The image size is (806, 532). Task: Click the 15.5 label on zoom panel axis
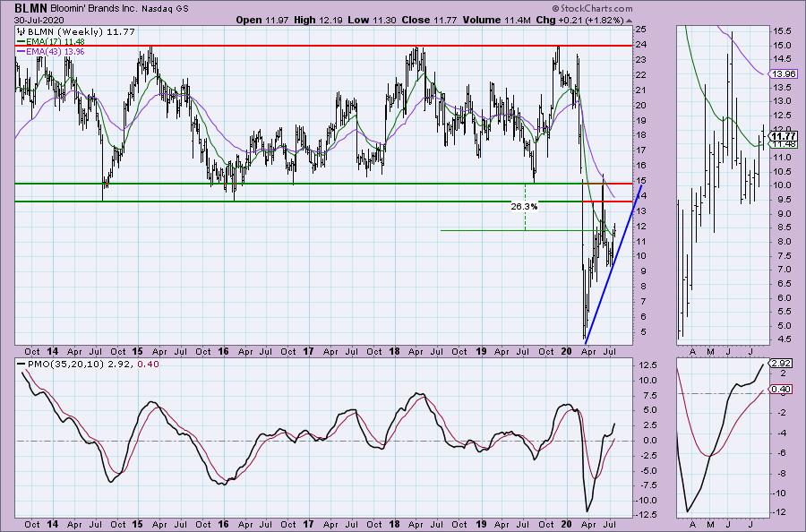pos(782,30)
